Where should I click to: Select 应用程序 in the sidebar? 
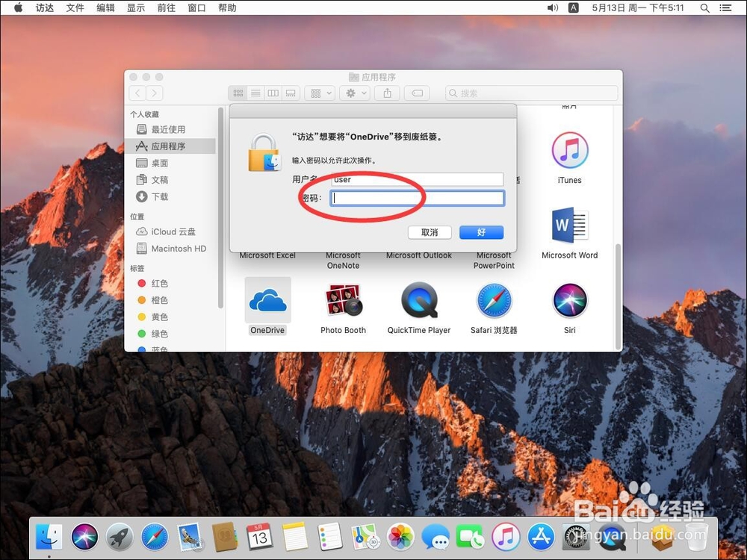[x=170, y=146]
